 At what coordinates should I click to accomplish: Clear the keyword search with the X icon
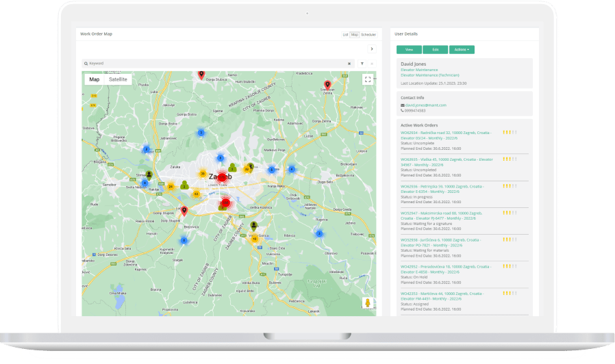click(x=349, y=64)
